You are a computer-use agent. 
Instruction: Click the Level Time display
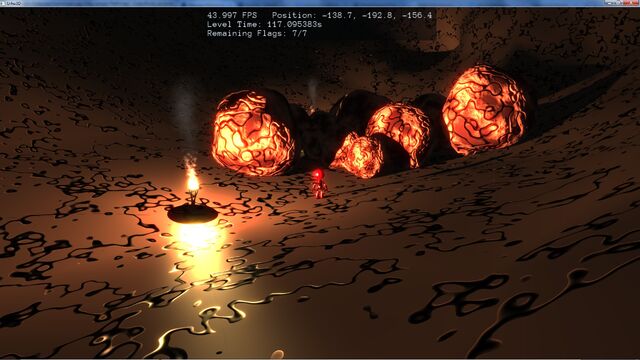click(x=264, y=24)
